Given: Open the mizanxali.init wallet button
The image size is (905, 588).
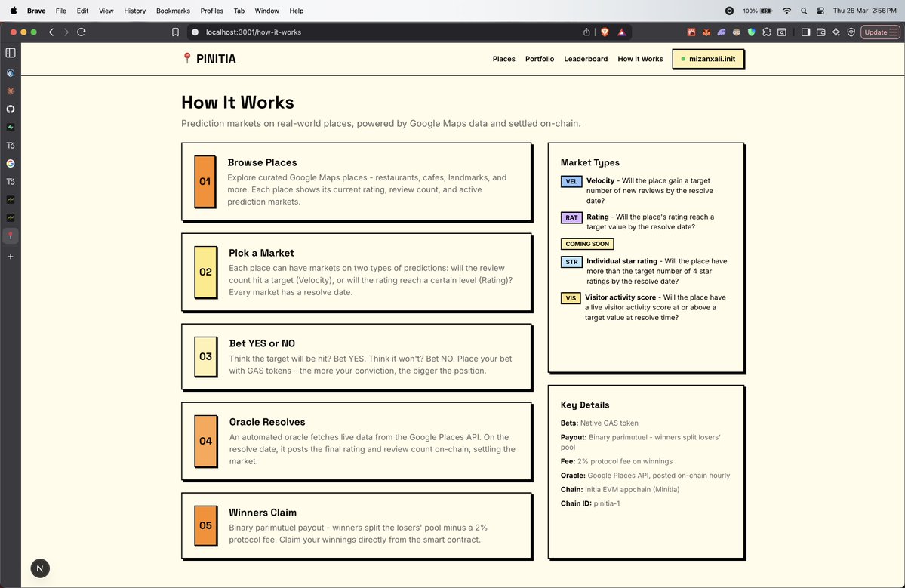Looking at the screenshot, I should (x=708, y=59).
